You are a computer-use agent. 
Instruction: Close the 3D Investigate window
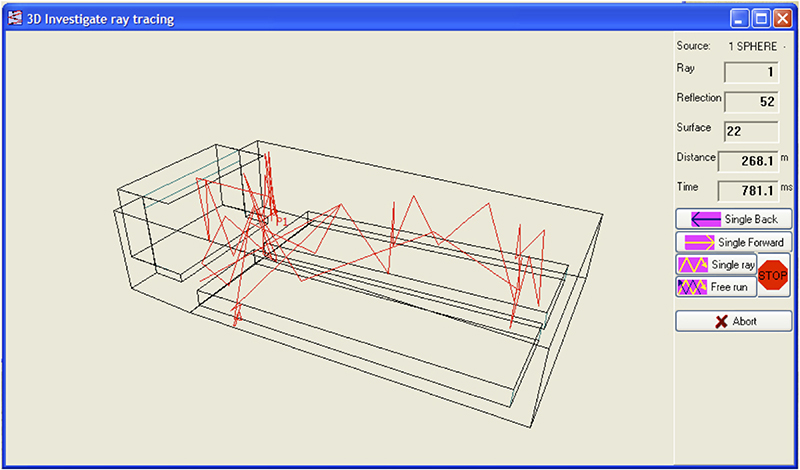tap(783, 20)
